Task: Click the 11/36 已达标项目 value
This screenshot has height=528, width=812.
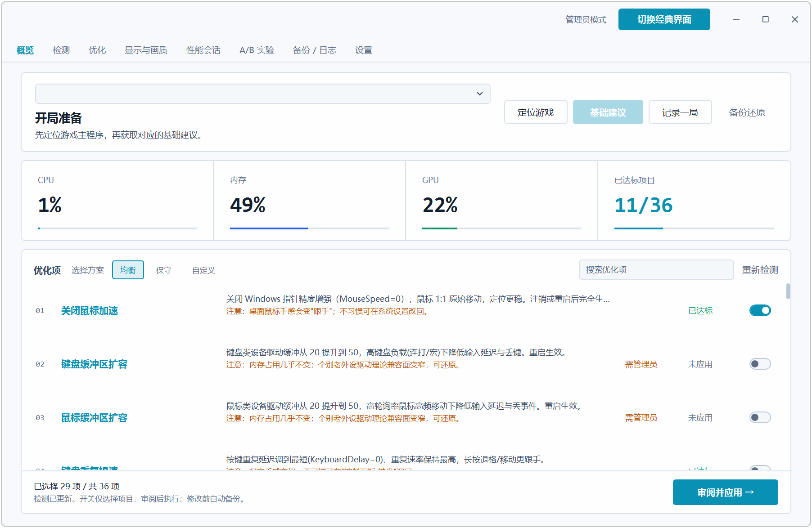Action: (x=643, y=205)
